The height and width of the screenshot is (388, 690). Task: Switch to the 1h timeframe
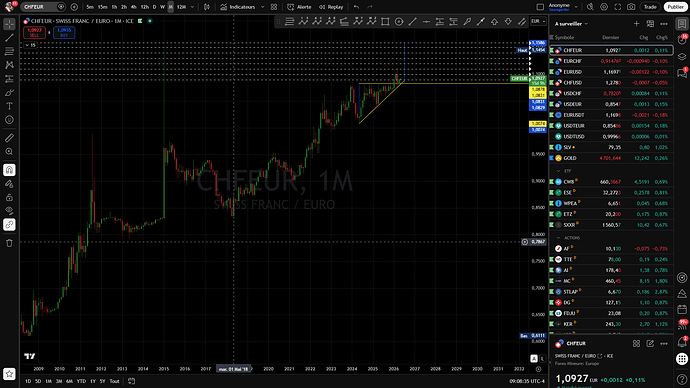[114, 7]
